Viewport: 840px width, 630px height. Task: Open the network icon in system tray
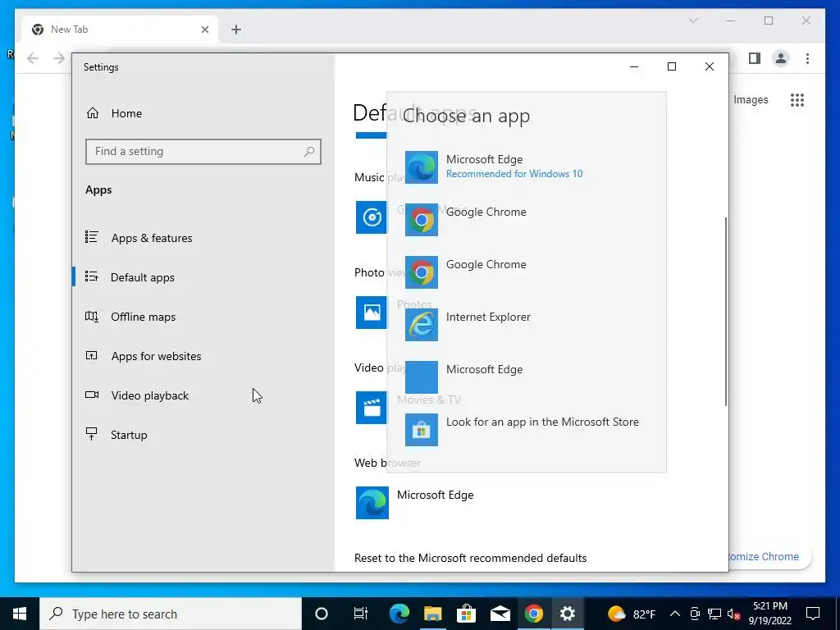714,614
